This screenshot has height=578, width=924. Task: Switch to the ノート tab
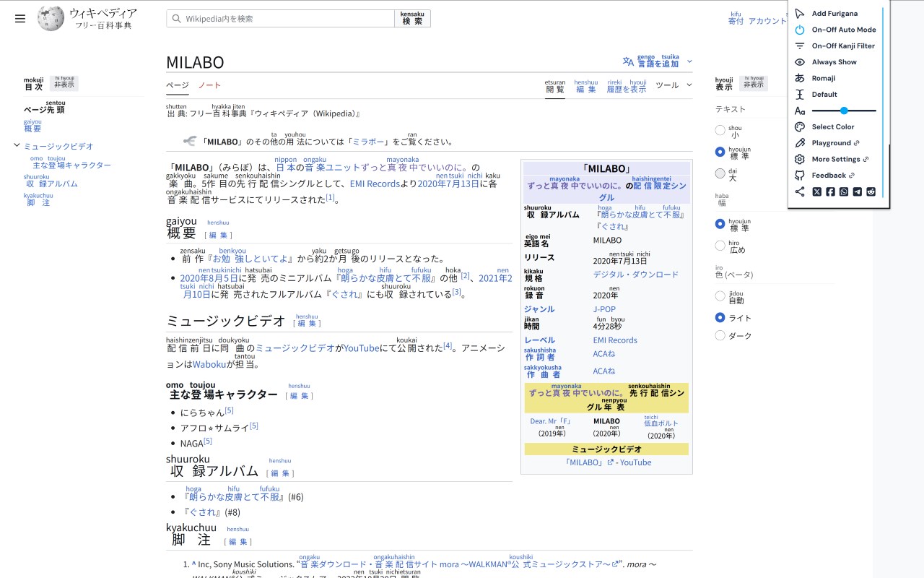pyautogui.click(x=210, y=85)
